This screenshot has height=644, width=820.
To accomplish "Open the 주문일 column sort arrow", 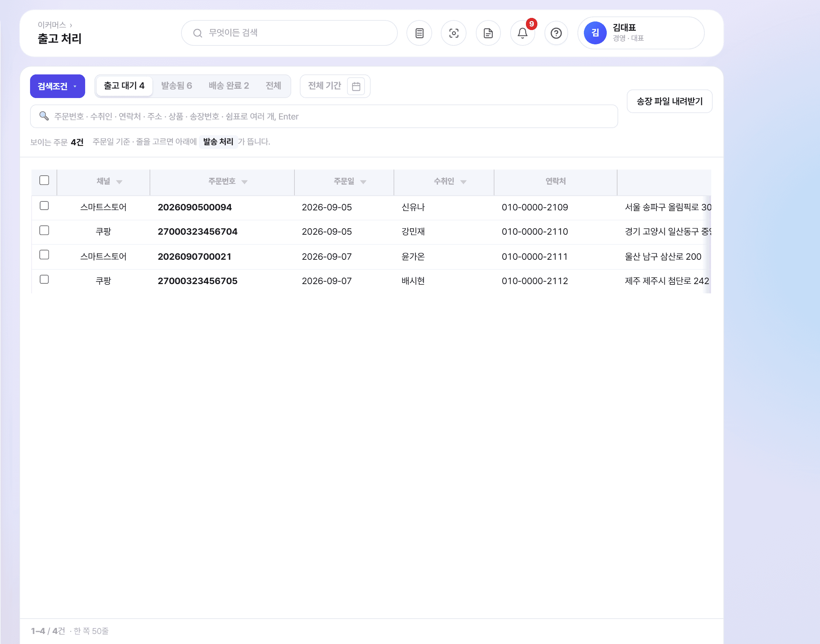I will point(363,182).
